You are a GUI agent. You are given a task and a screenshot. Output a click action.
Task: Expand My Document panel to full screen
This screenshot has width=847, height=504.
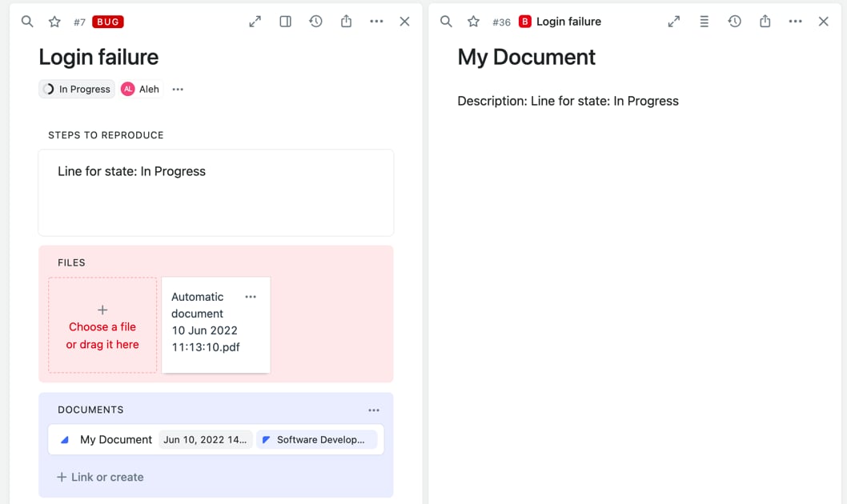pyautogui.click(x=673, y=22)
